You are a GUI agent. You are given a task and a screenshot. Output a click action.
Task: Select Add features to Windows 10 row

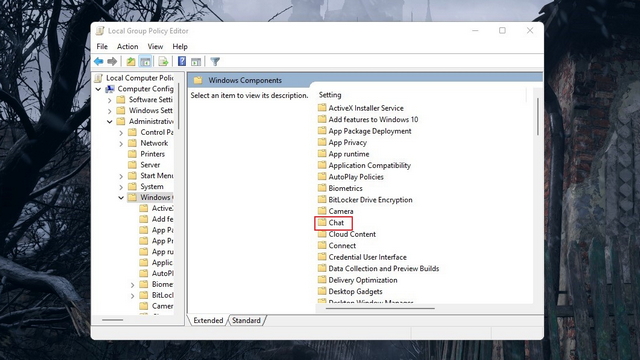click(373, 119)
